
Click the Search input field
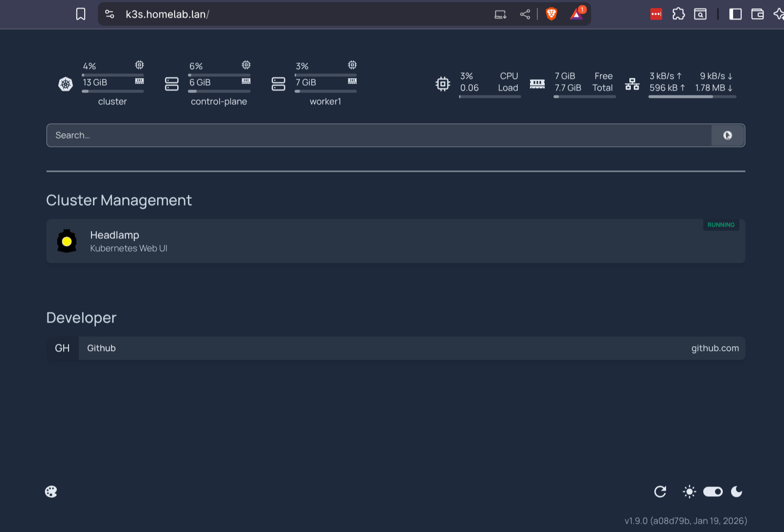pos(377,136)
